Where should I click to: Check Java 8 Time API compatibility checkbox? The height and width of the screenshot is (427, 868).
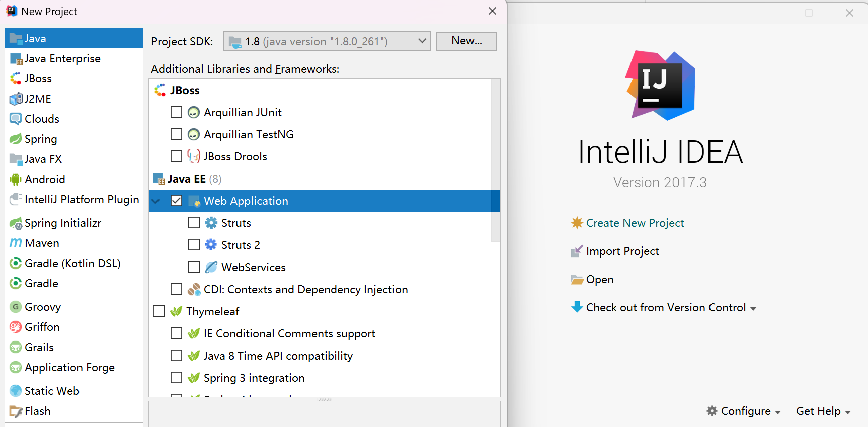tap(176, 356)
